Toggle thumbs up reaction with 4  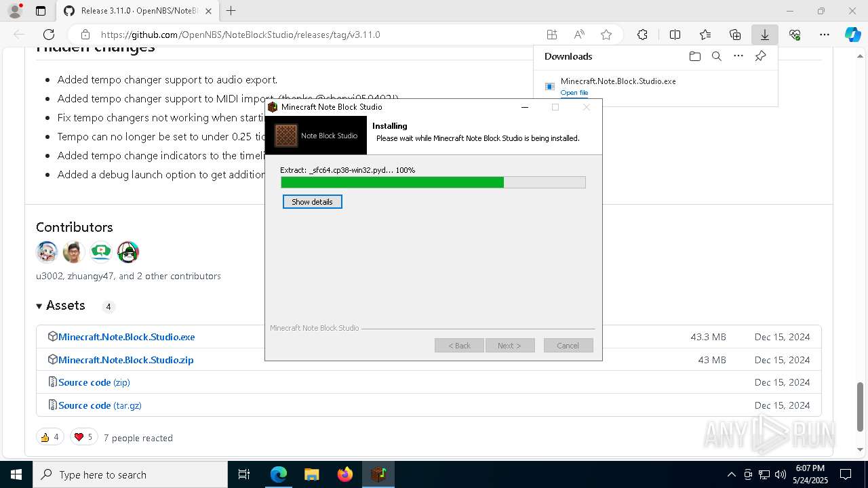click(x=50, y=437)
